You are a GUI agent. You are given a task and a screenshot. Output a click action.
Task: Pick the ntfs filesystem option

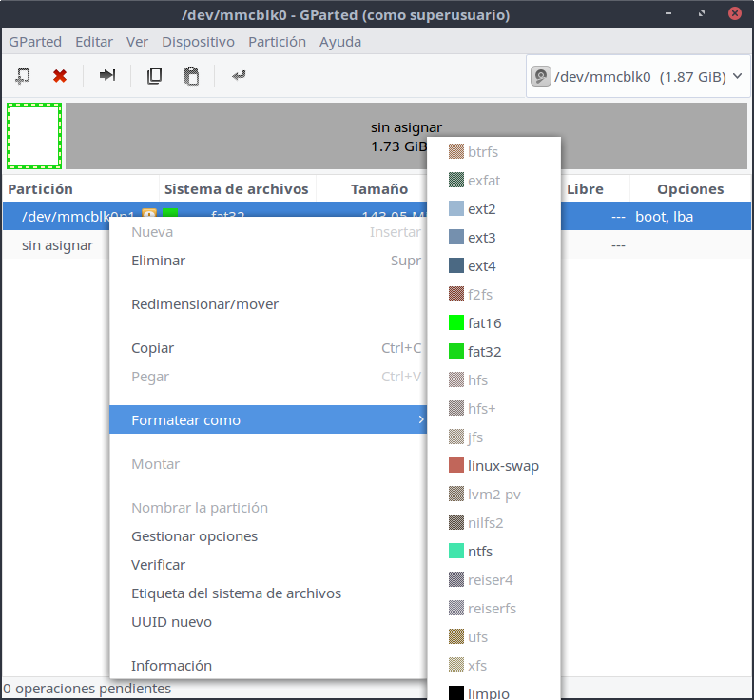pyautogui.click(x=479, y=552)
